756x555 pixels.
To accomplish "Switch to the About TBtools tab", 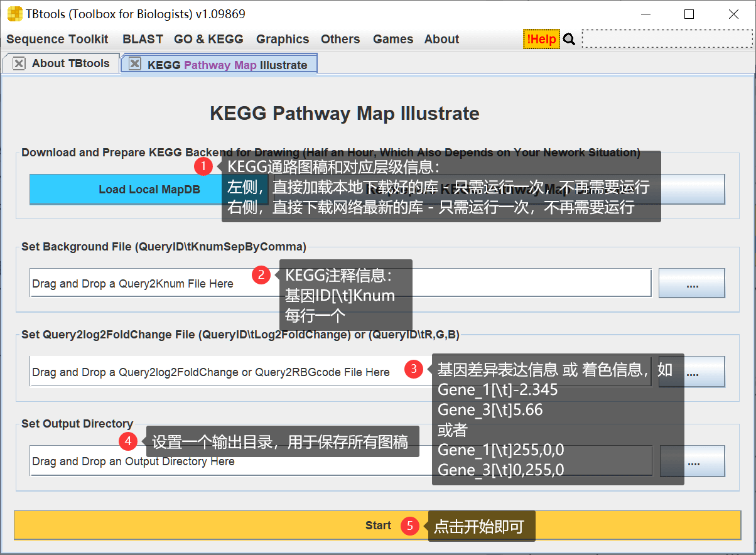I will [x=61, y=63].
